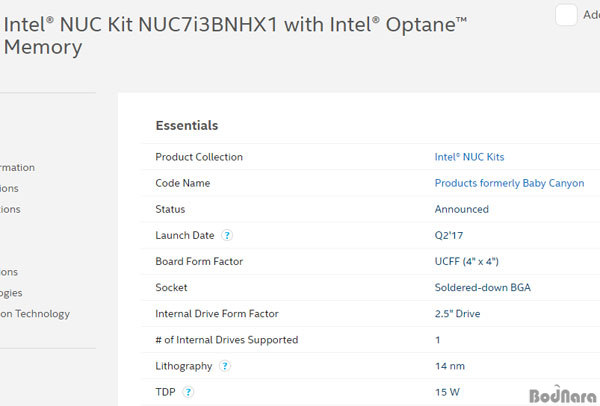Click the Product Collection row label
Image resolution: width=600 pixels, height=406 pixels.
pyautogui.click(x=199, y=157)
